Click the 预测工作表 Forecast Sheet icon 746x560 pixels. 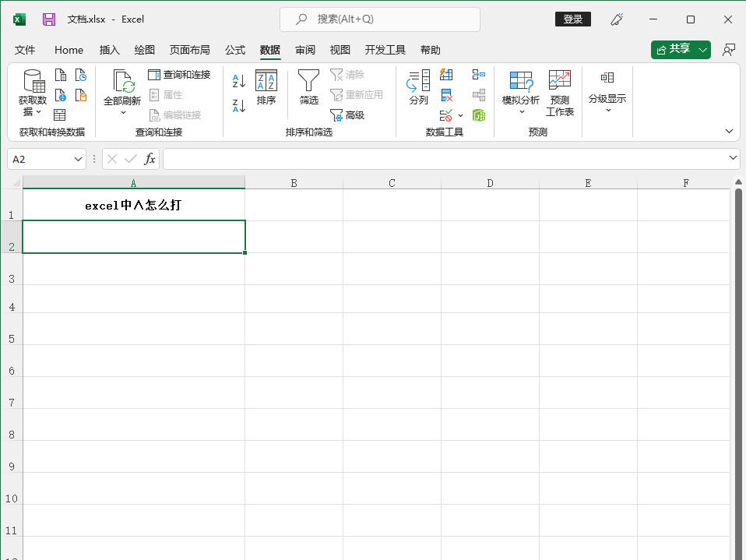[x=559, y=93]
